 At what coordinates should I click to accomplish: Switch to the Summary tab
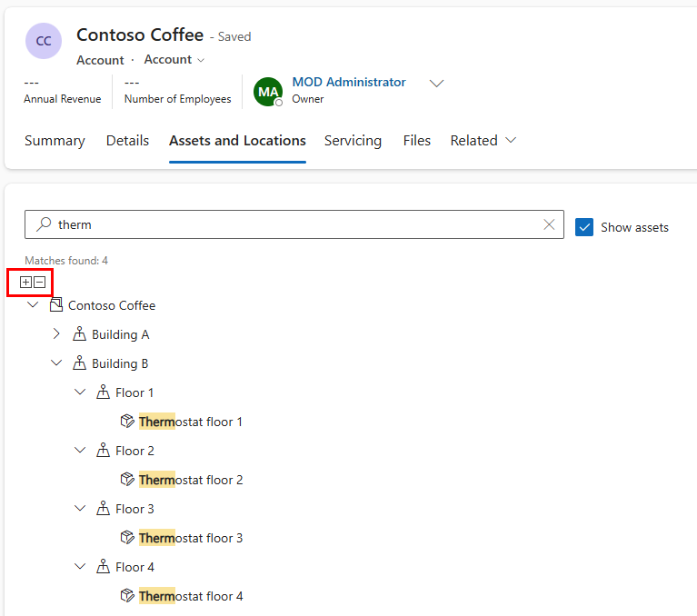click(x=55, y=141)
